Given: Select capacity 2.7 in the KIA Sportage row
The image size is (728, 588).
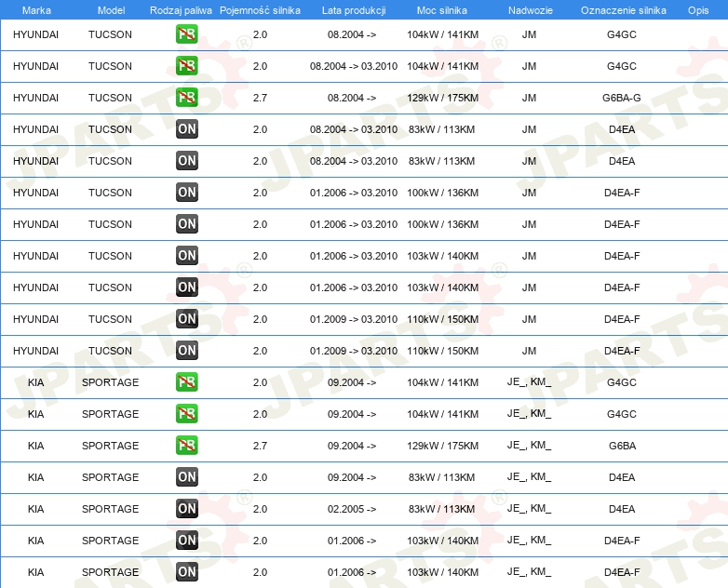Looking at the screenshot, I should (x=260, y=446).
